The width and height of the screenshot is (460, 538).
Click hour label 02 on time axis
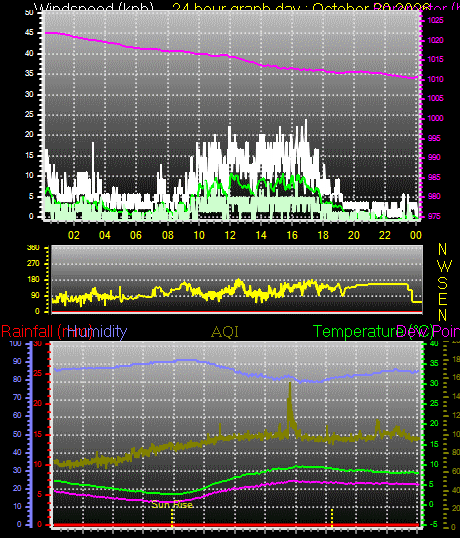click(x=74, y=235)
